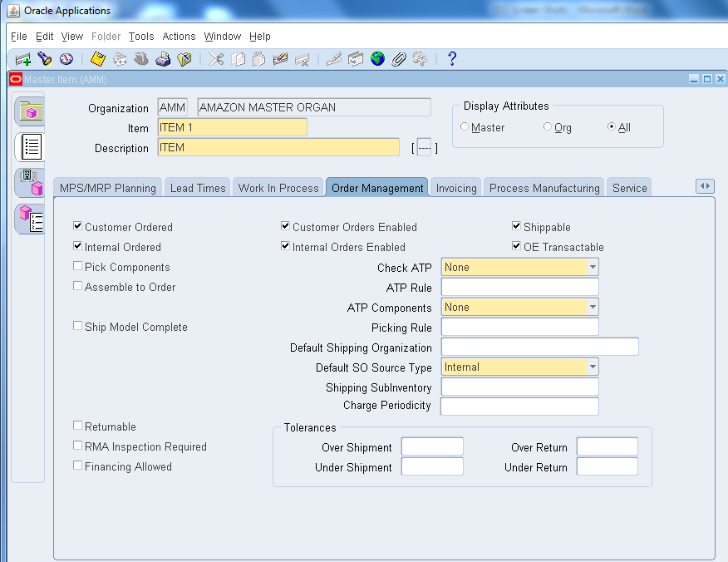
Task: Open the Help menu
Action: [259, 37]
